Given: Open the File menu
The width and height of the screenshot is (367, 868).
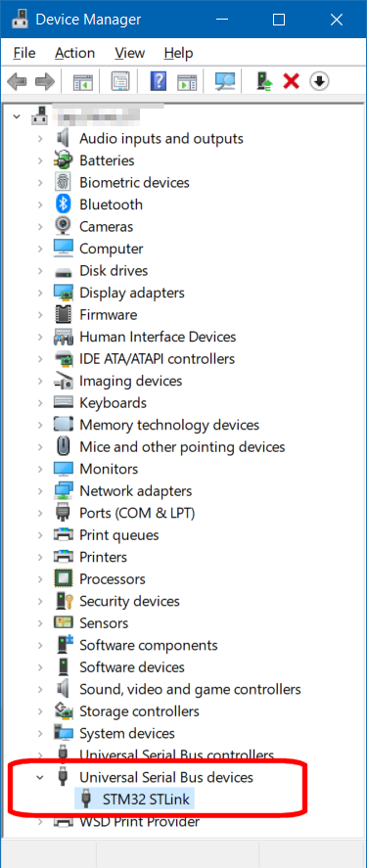Looking at the screenshot, I should coord(24,53).
